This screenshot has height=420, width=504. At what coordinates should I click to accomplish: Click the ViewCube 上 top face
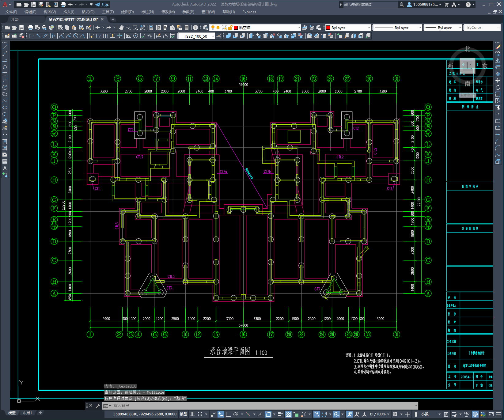click(x=467, y=66)
